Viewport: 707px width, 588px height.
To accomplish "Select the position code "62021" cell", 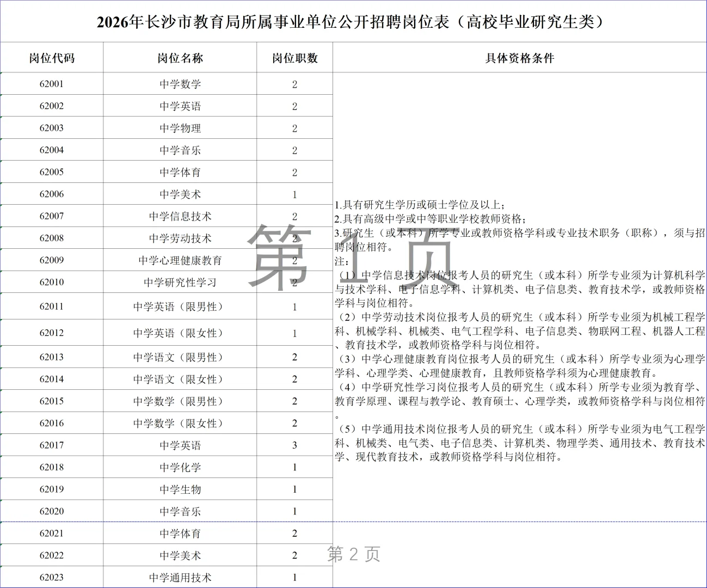I will point(52,534).
